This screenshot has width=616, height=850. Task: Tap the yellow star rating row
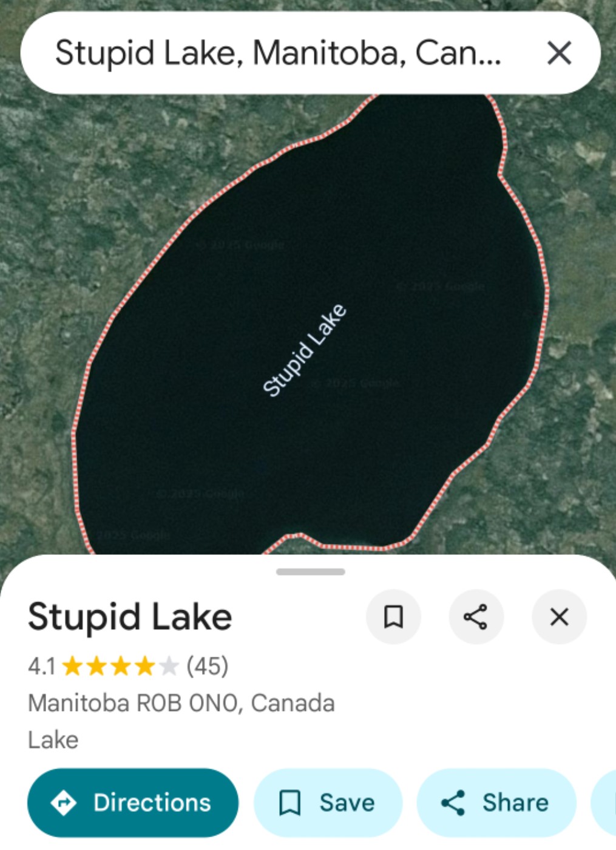pyautogui.click(x=120, y=666)
